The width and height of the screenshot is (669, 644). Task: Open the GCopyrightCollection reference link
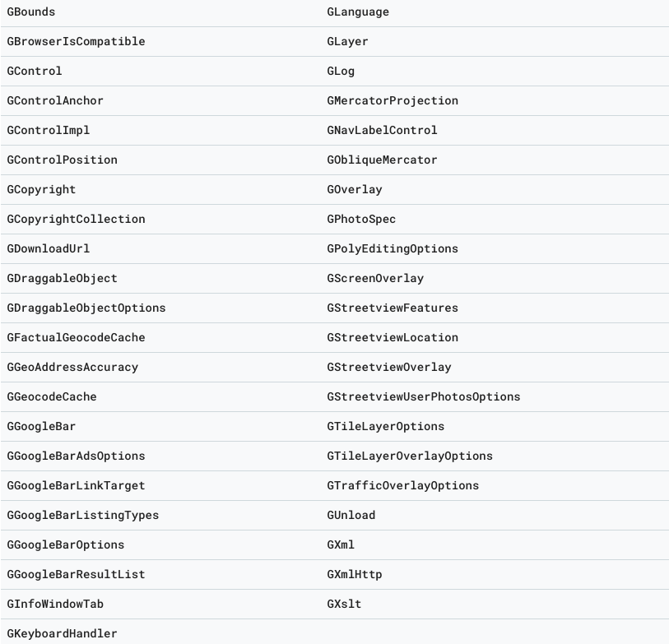point(76,220)
